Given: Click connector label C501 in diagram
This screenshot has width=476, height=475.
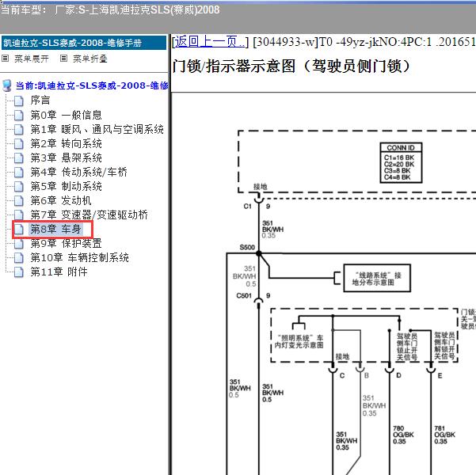Looking at the screenshot, I should (x=244, y=295).
